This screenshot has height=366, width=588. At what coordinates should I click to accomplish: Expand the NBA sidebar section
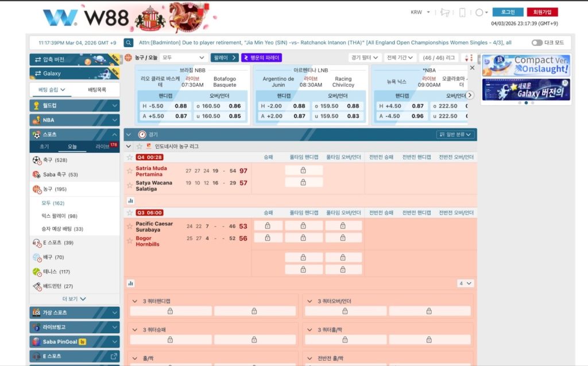coord(75,120)
